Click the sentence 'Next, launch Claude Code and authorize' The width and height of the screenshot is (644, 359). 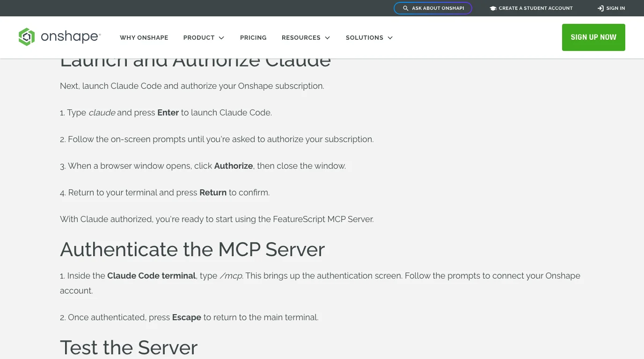click(x=192, y=86)
